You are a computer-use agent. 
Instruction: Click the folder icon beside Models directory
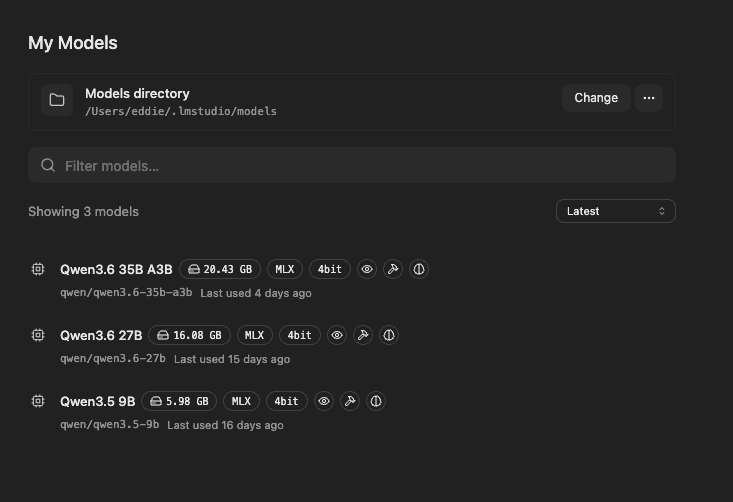tap(57, 100)
